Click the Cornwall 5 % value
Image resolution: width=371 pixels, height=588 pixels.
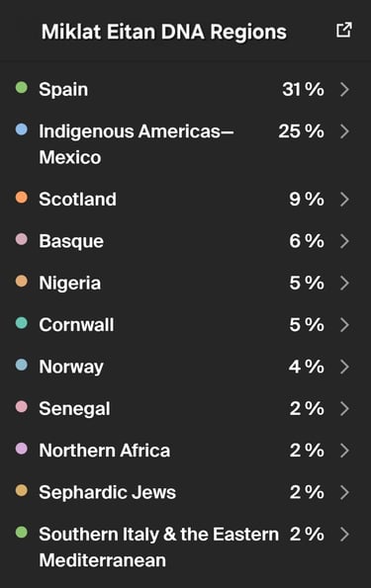point(307,325)
